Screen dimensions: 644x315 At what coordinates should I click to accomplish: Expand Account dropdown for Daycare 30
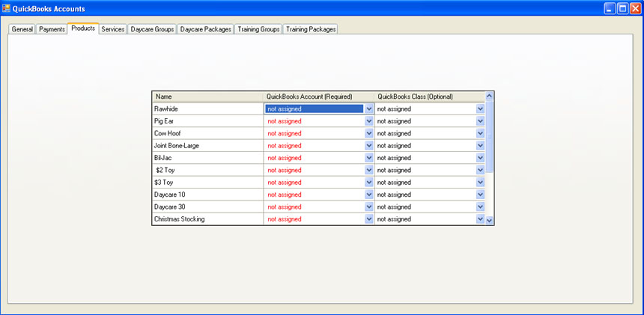click(x=369, y=207)
